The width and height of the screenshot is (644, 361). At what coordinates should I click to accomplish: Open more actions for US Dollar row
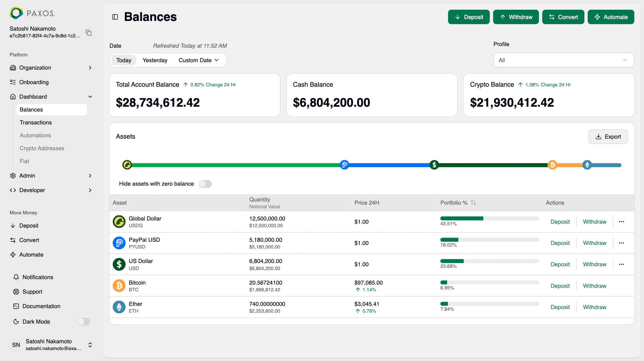(621, 264)
